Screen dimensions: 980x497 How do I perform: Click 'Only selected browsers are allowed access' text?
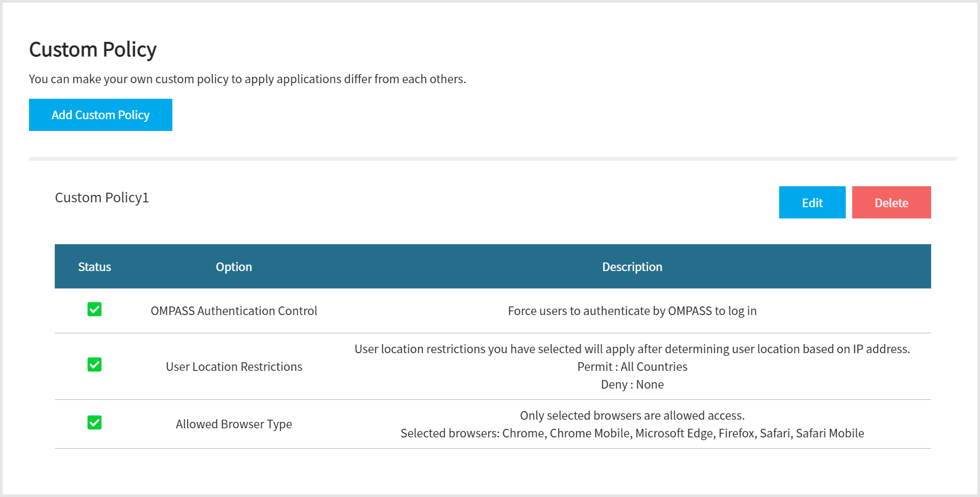click(x=632, y=415)
